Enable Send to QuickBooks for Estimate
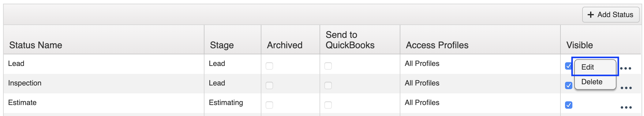The height and width of the screenshot is (116, 644). pyautogui.click(x=328, y=105)
